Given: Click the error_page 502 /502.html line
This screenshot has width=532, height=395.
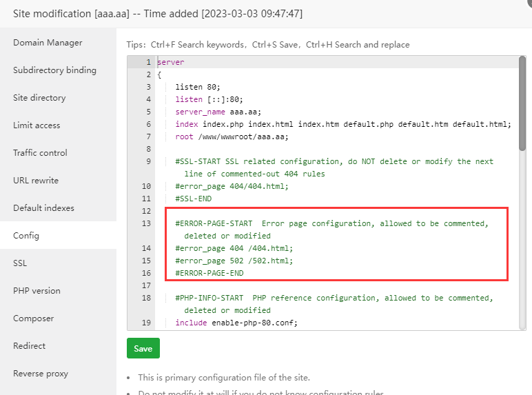Looking at the screenshot, I should (234, 261).
